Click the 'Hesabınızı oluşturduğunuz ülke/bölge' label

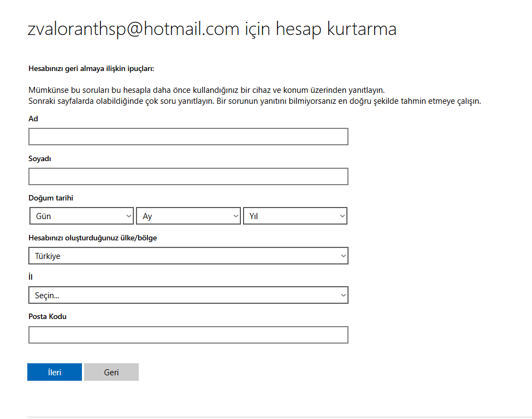[x=93, y=238]
